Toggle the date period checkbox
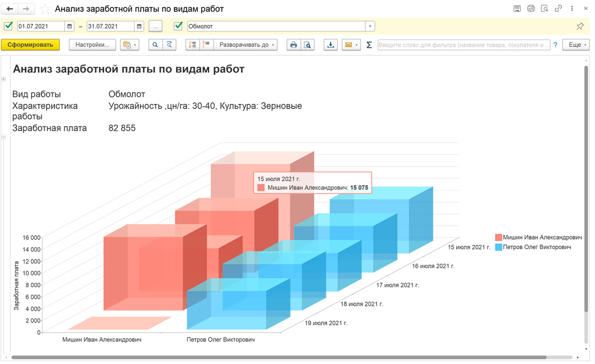The width and height of the screenshot is (595, 364). 8,26
